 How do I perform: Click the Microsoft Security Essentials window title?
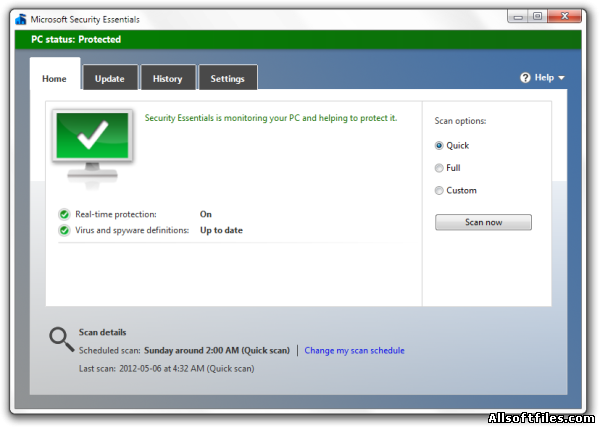[x=85, y=20]
